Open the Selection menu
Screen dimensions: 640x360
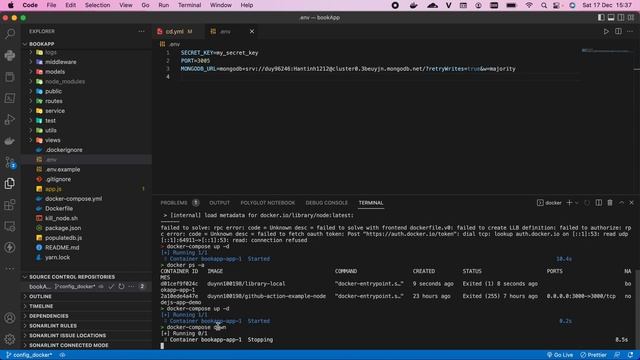tap(97, 5)
